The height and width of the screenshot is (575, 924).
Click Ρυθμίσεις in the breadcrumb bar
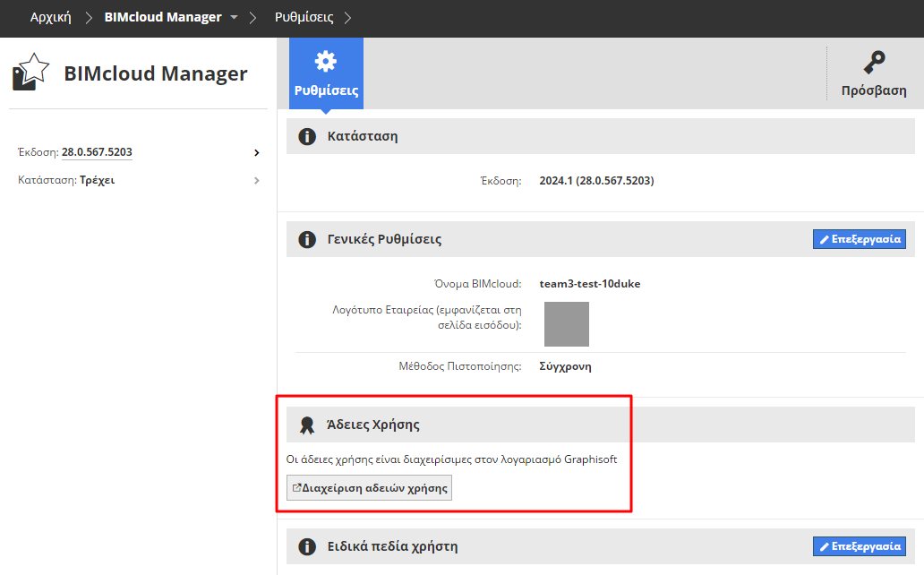tap(304, 18)
